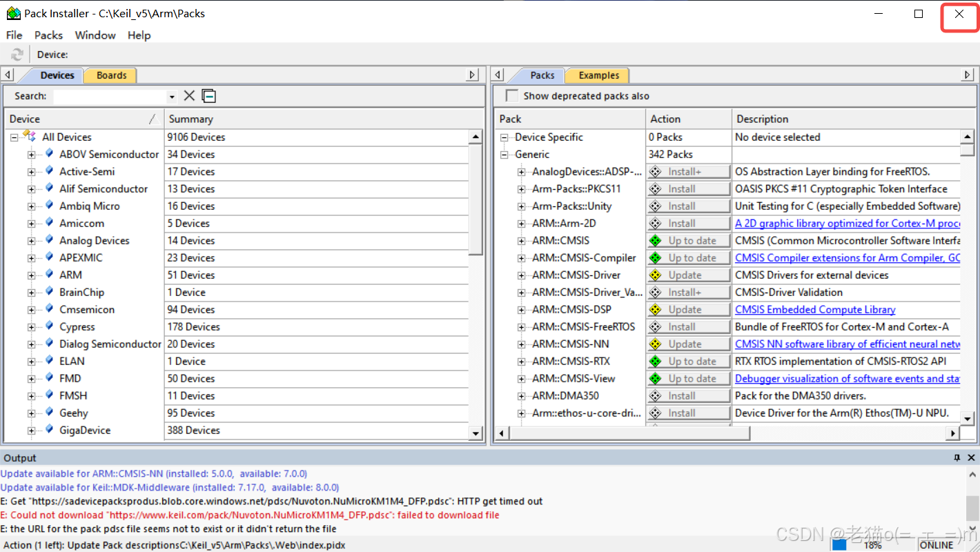Screen dimensions: 980x552
Task: Switch to the Boards tab
Action: [111, 75]
